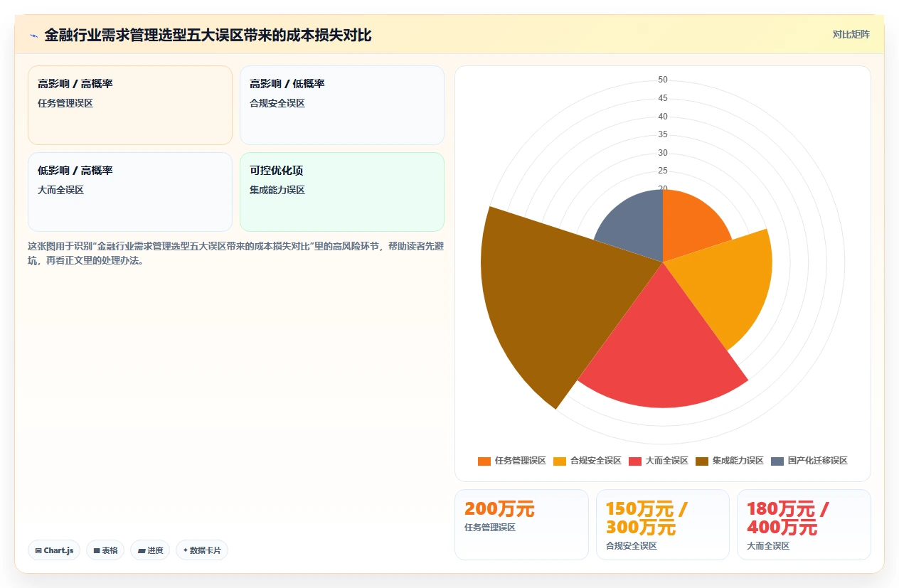Click the 对比矩阵 label in header
The height and width of the screenshot is (588, 899).
pyautogui.click(x=851, y=34)
